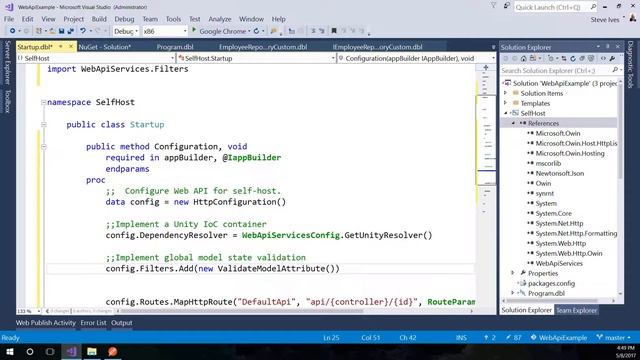Screen dimensions: 640x360
Task: Click the Steve Ives account name
Action: pos(605,20)
